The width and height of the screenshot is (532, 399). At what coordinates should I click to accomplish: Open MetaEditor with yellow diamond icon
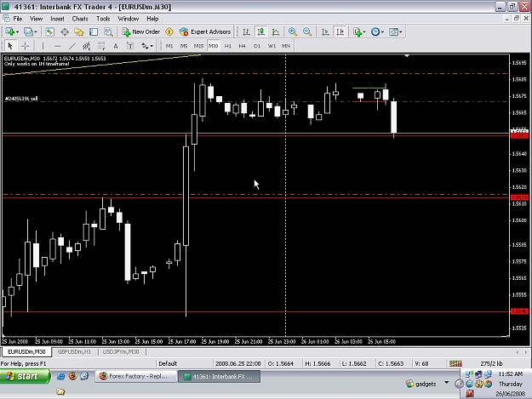pos(169,31)
